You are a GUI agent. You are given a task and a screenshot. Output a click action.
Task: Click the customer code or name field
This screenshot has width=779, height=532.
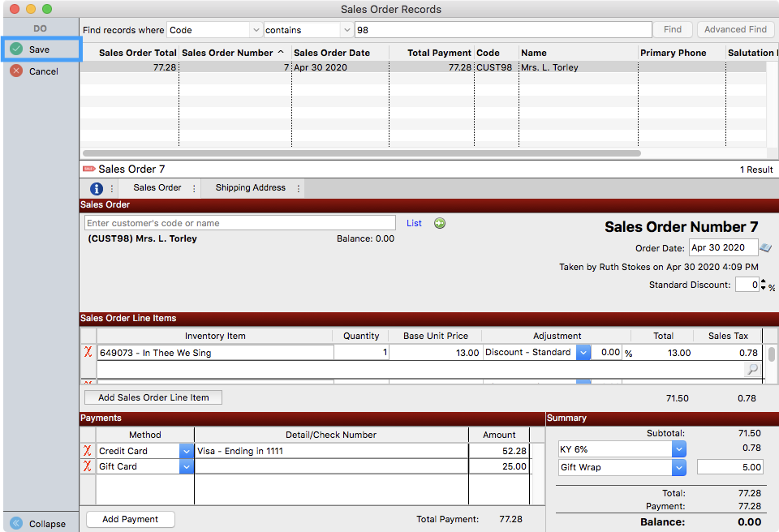pos(240,223)
